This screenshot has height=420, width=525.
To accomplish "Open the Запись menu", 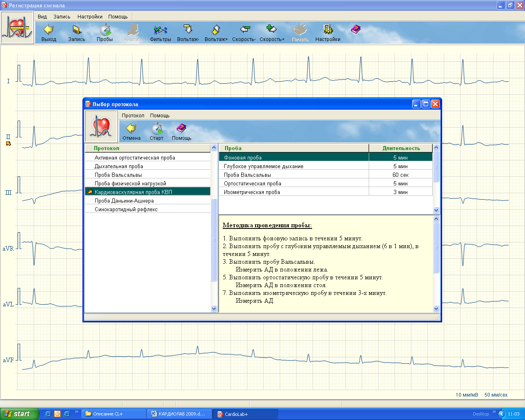I will click(x=62, y=17).
